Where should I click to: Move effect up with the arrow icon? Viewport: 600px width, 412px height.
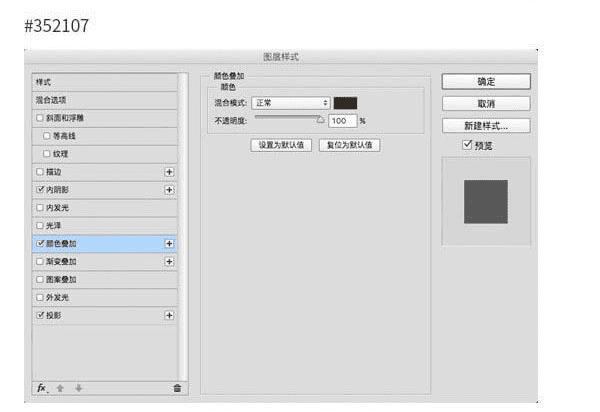point(60,388)
